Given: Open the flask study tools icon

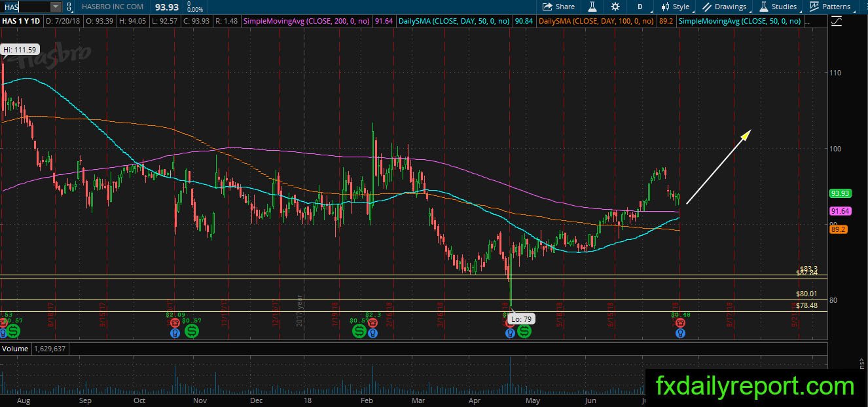Looking at the screenshot, I should [x=592, y=7].
